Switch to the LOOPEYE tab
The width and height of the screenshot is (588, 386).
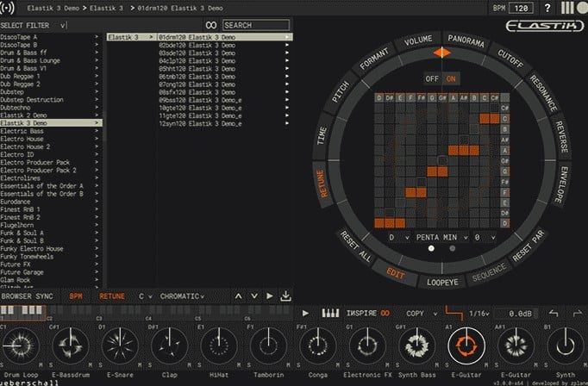click(x=442, y=283)
